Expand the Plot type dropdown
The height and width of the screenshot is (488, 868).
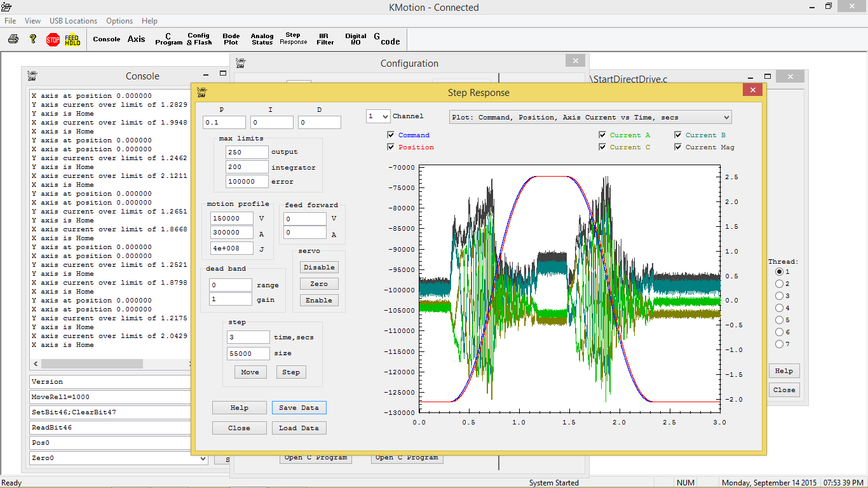point(726,118)
